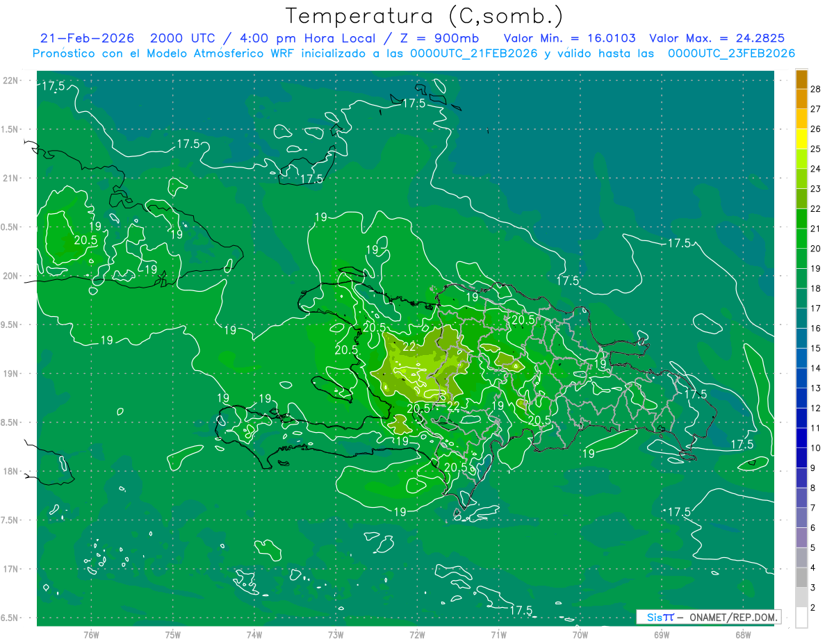Viewport: 834px width, 644px height.
Task: Click the '18N' latitude axis label
Action: coord(11,471)
